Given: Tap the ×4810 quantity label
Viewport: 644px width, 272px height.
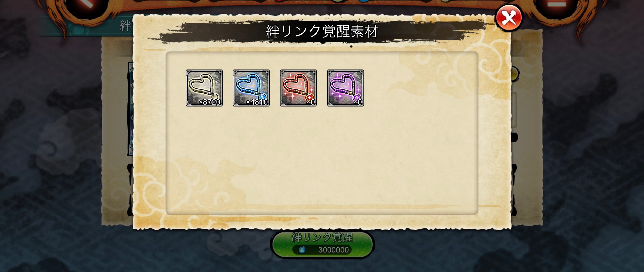Looking at the screenshot, I should [257, 102].
